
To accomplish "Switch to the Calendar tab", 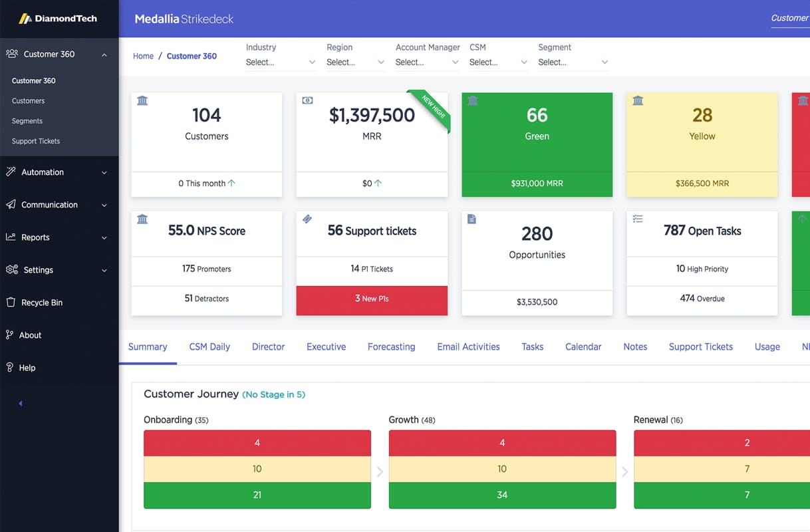I will [x=583, y=346].
